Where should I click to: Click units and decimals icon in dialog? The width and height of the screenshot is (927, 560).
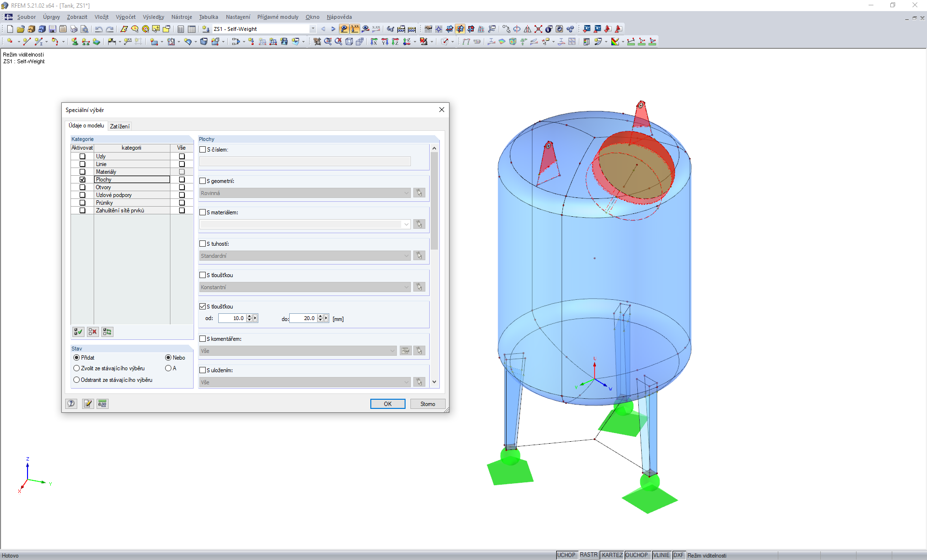(102, 404)
